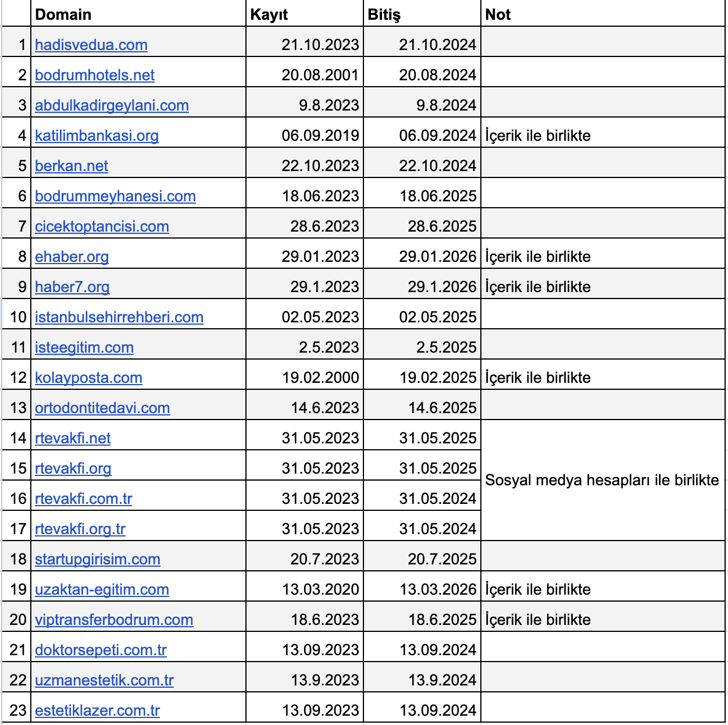Select the merged Sosyal medya hesapları note cell
This screenshot has width=728, height=725.
coord(604,480)
